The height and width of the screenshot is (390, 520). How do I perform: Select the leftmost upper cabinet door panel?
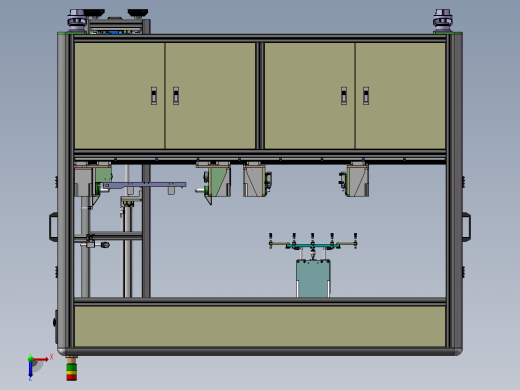pyautogui.click(x=119, y=96)
